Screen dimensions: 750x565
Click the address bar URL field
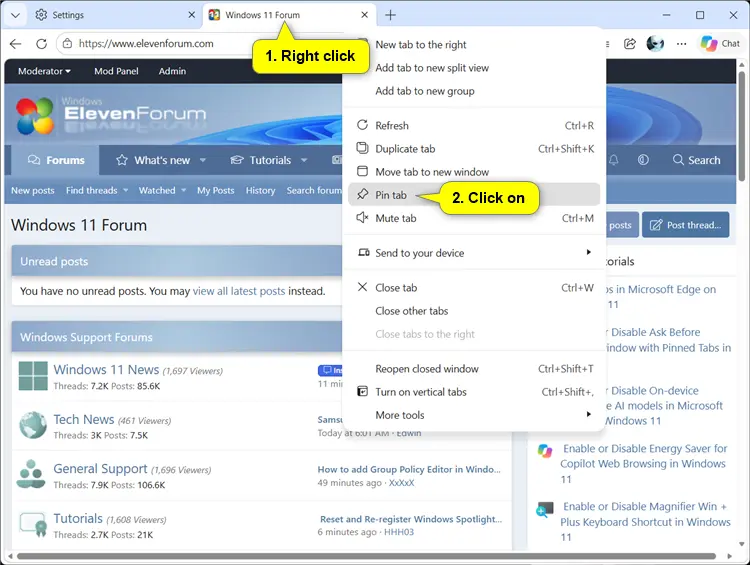146,44
